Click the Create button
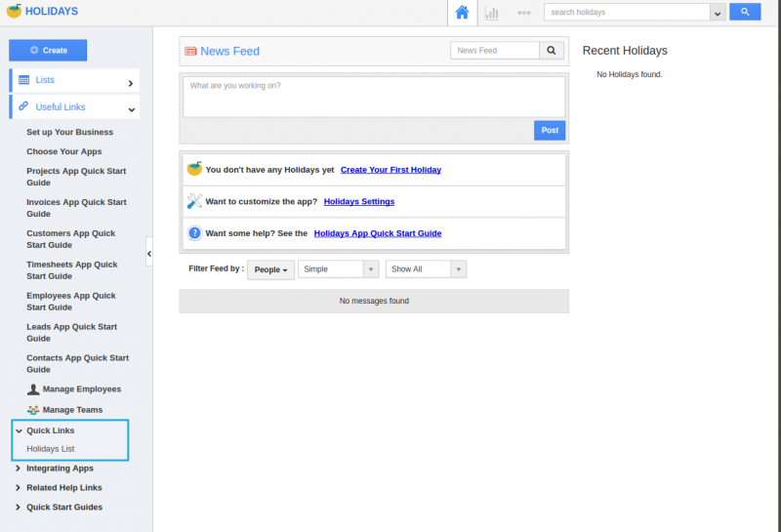781x532 pixels. (48, 51)
